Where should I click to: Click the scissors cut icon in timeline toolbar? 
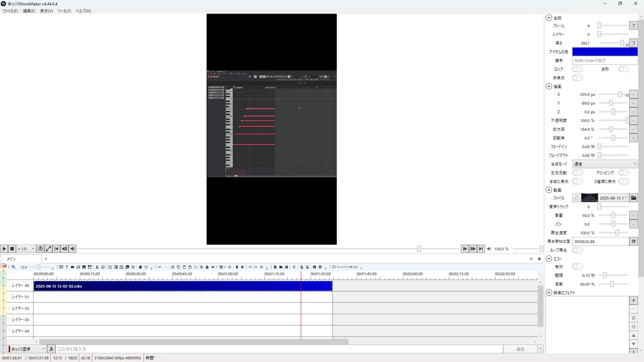(173, 267)
